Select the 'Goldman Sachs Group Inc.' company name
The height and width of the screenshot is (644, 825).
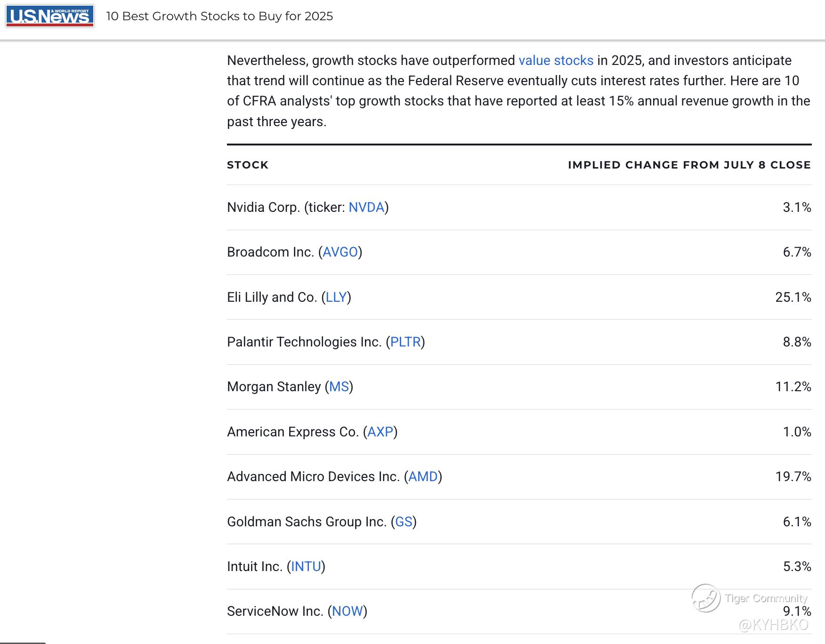[307, 522]
